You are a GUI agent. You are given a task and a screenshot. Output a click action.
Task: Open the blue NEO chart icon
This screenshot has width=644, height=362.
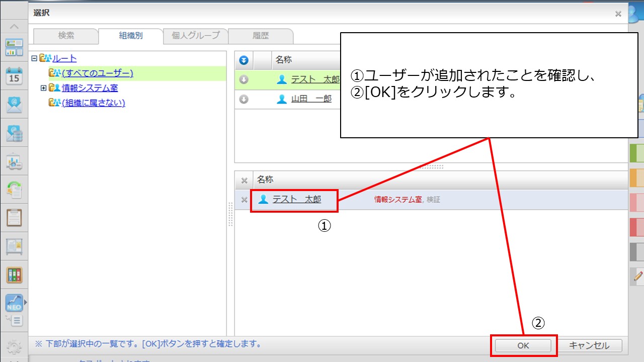point(14,303)
